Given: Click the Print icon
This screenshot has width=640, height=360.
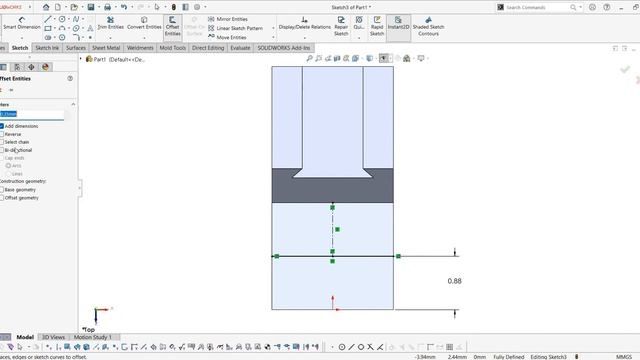Looking at the screenshot, I should tap(107, 7).
